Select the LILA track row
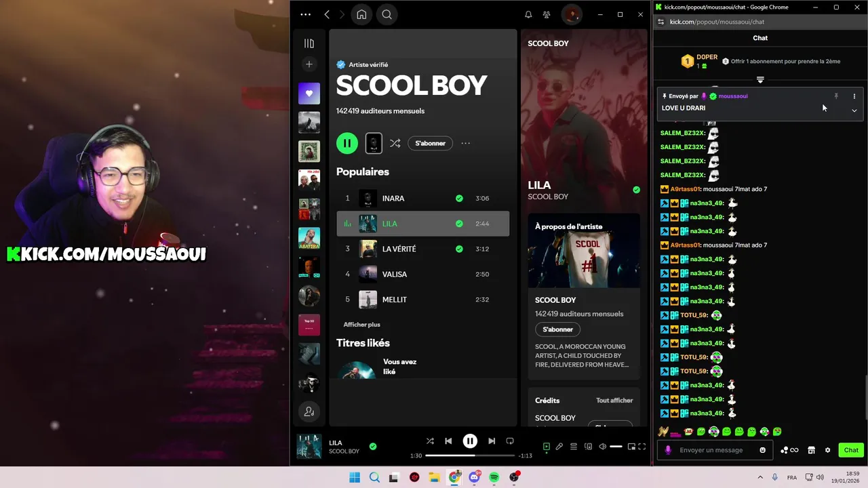Image resolution: width=868 pixels, height=488 pixels. click(422, 224)
